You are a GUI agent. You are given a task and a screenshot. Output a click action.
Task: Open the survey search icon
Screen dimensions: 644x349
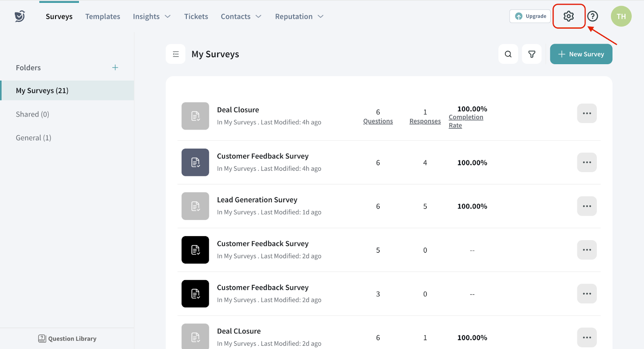(508, 54)
